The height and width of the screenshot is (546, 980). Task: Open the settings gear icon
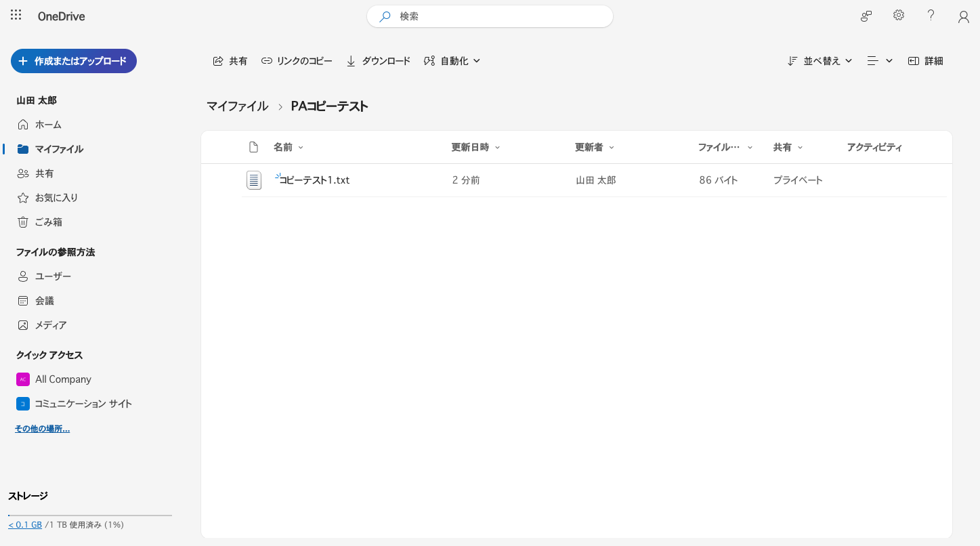point(899,16)
